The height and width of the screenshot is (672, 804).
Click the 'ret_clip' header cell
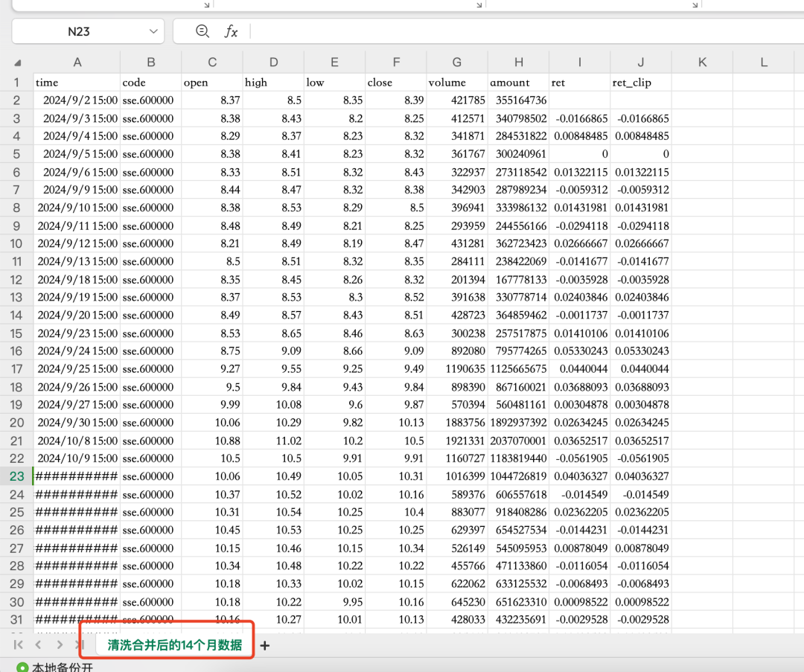coord(641,83)
